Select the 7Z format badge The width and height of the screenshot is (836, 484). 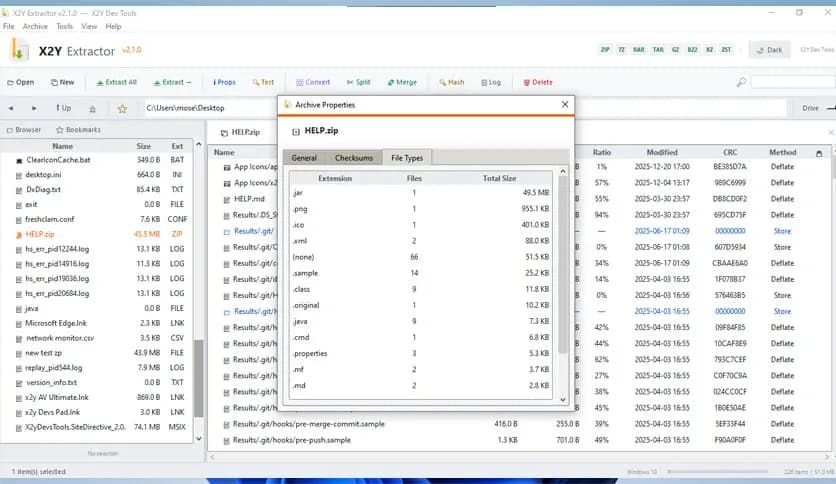point(621,50)
